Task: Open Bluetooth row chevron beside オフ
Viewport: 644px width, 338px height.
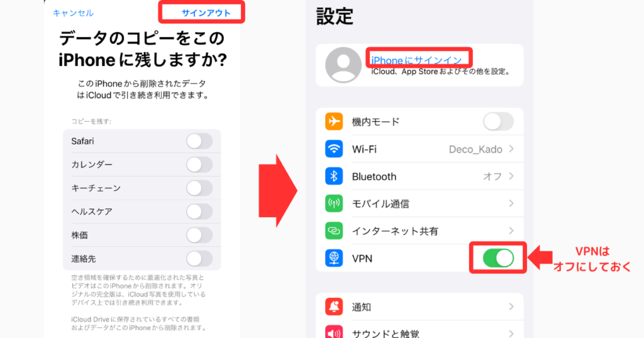Action: click(511, 177)
